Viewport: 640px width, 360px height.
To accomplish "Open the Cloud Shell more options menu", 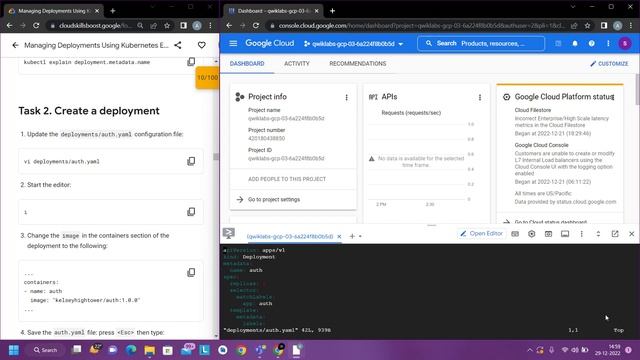I will tap(582, 234).
